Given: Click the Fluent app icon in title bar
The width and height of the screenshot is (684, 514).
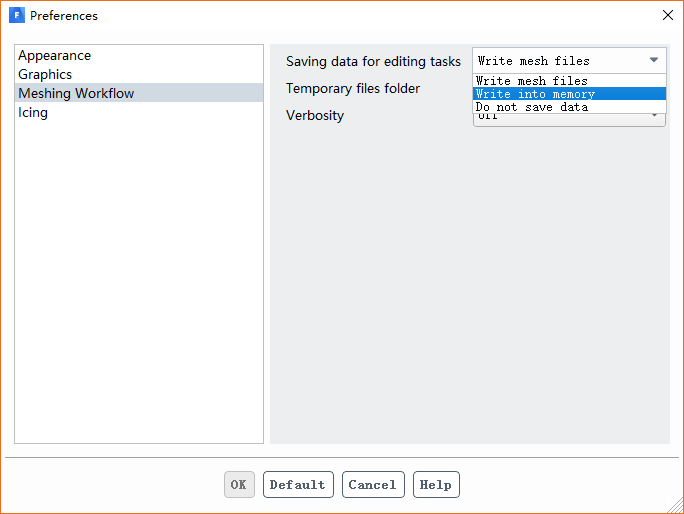Looking at the screenshot, I should pyautogui.click(x=16, y=15).
